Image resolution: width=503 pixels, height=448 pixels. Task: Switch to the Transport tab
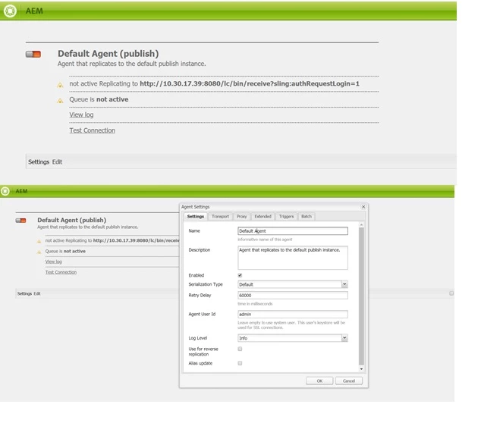click(x=220, y=217)
